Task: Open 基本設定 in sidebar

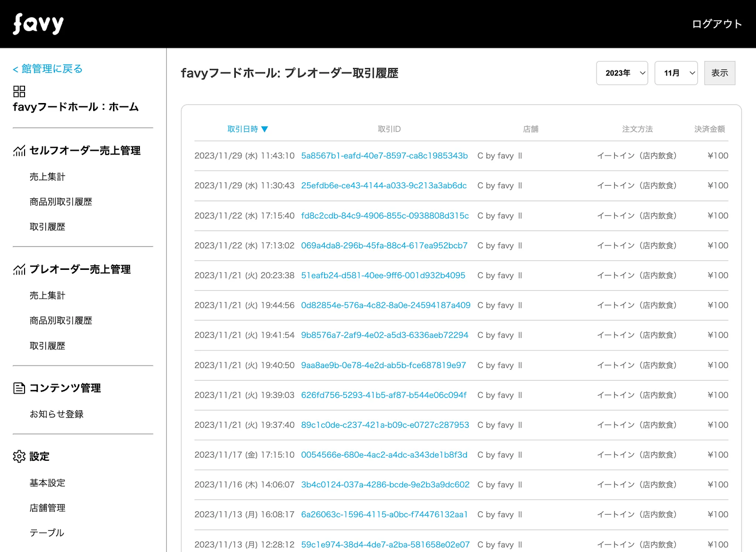Action: click(x=47, y=483)
